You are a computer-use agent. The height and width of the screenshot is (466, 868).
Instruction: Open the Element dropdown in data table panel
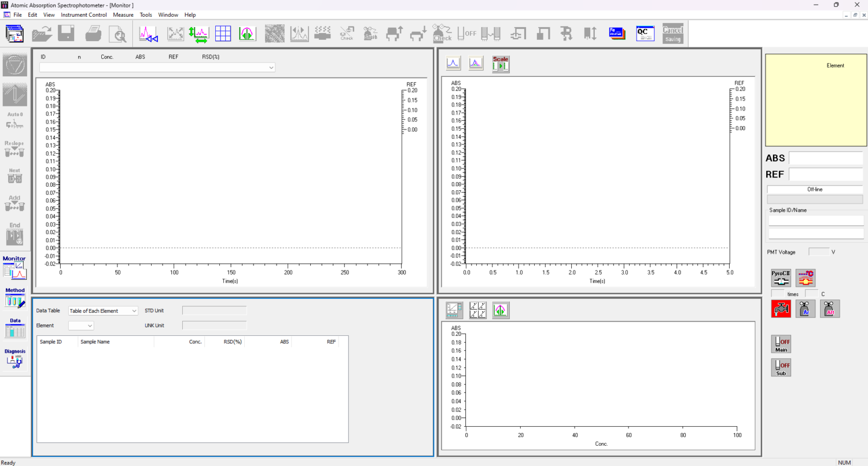click(x=81, y=326)
